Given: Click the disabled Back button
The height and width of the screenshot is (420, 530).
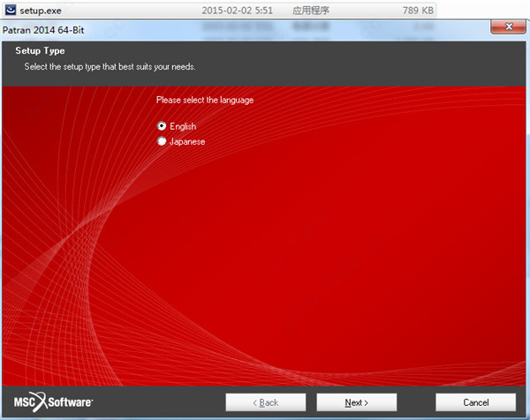Looking at the screenshot, I should coord(266,402).
